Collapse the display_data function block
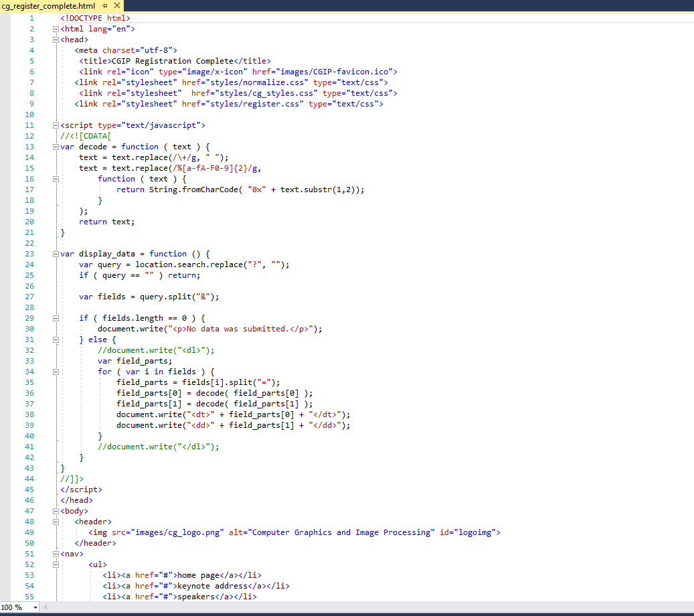694x616 pixels. coord(56,254)
